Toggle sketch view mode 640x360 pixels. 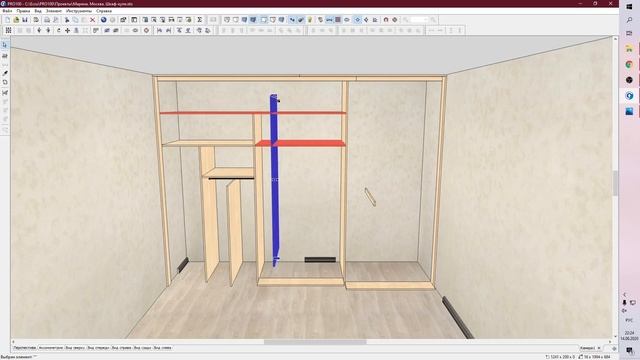(x=236, y=20)
